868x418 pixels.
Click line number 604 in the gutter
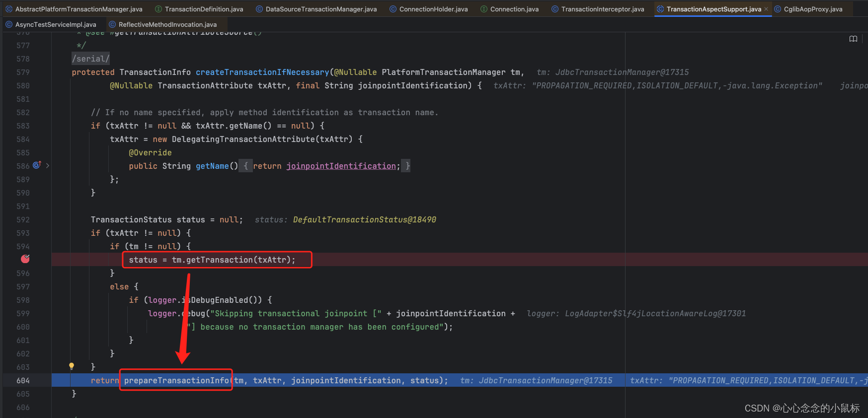click(x=23, y=380)
